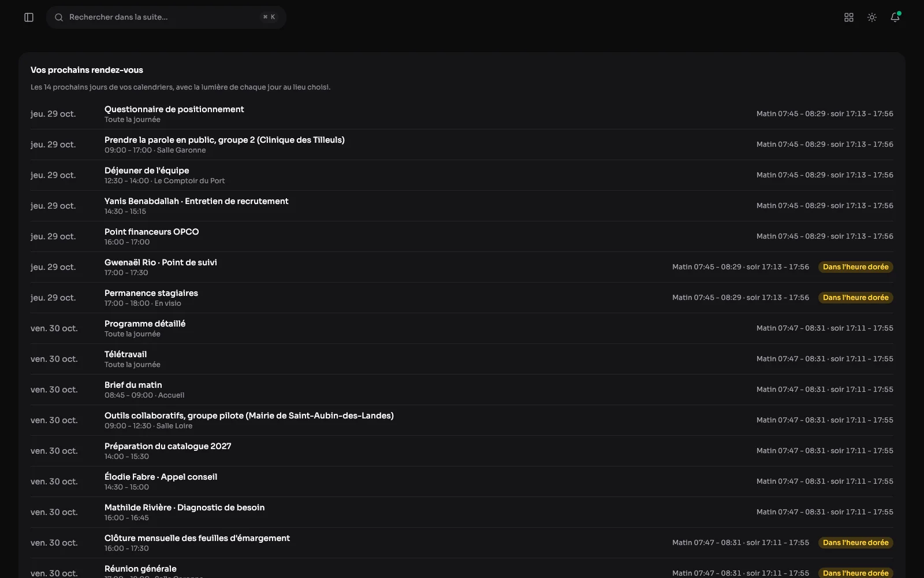Image resolution: width=924 pixels, height=578 pixels.
Task: Select 'Point financeurs OPCO' entry
Action: 462,236
